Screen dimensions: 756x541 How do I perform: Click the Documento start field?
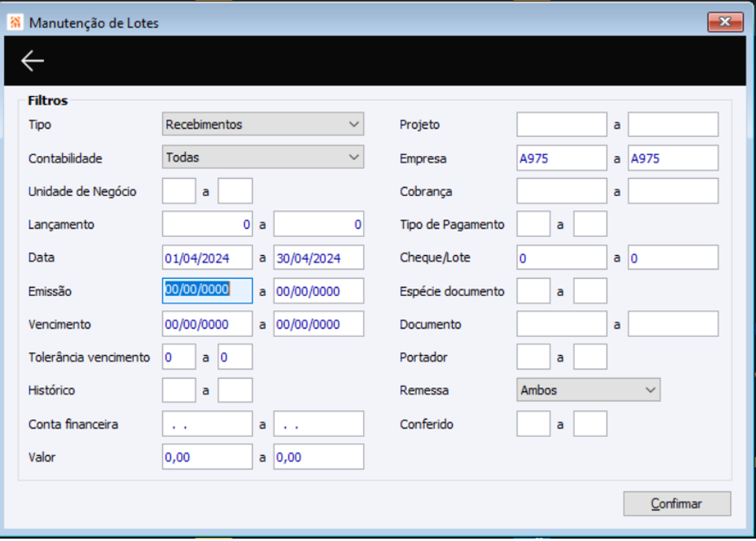pyautogui.click(x=561, y=324)
